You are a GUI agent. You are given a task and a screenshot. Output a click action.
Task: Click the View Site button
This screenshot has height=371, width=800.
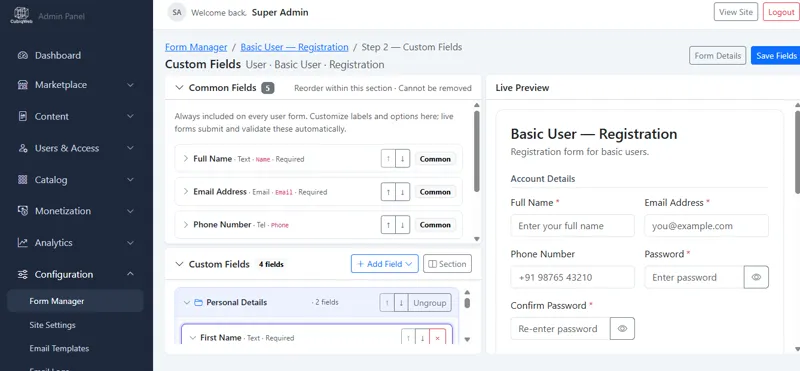click(736, 12)
